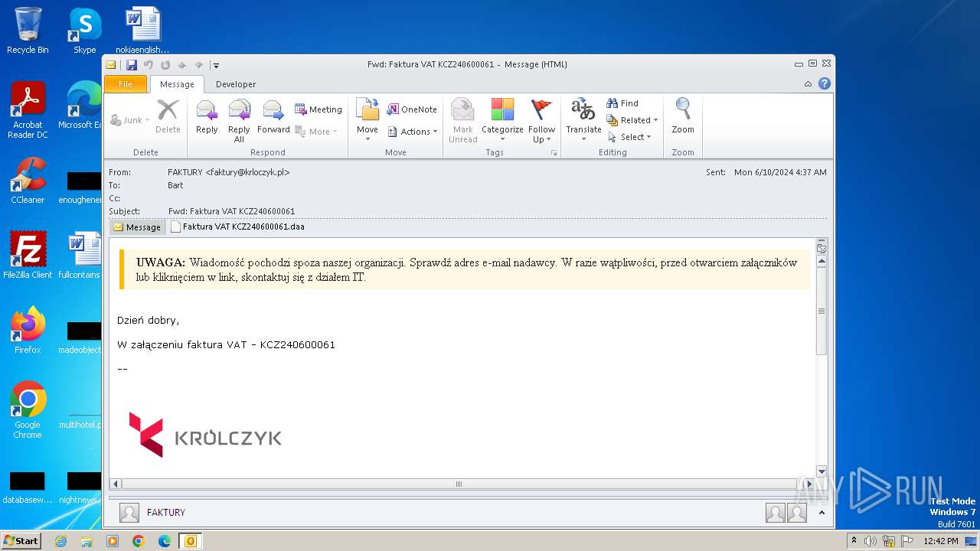Open the Move dropdown

[x=367, y=119]
